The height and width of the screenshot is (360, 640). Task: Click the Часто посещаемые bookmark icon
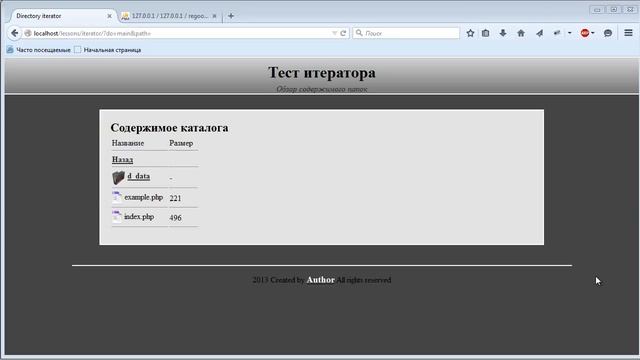(10, 50)
